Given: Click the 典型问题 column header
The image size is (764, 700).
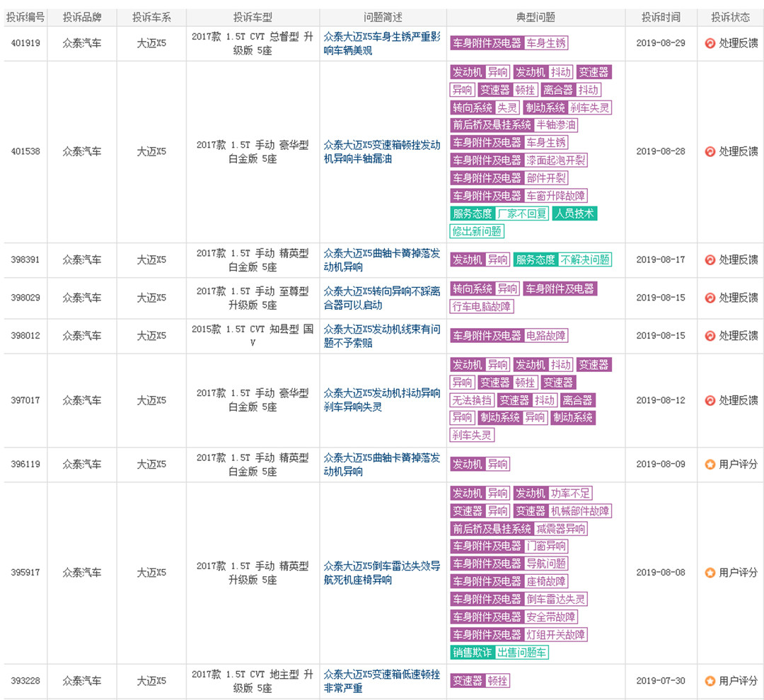Looking at the screenshot, I should [x=536, y=17].
